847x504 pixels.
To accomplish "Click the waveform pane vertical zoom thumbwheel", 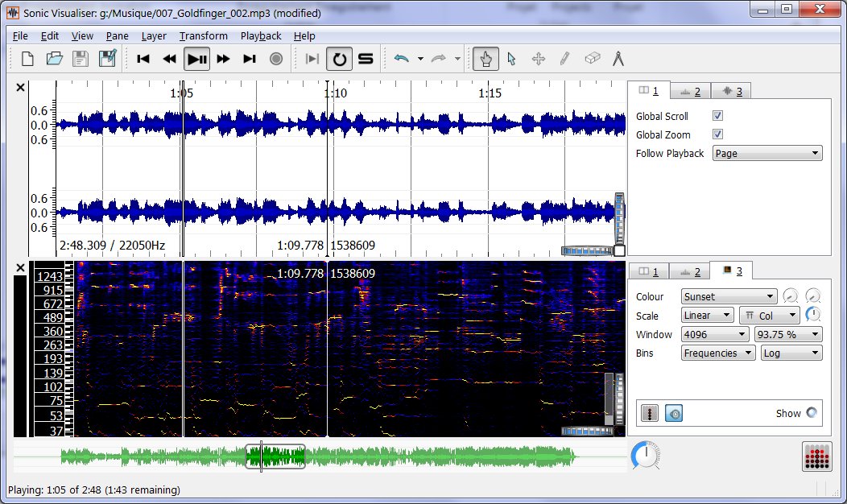I will [x=620, y=218].
